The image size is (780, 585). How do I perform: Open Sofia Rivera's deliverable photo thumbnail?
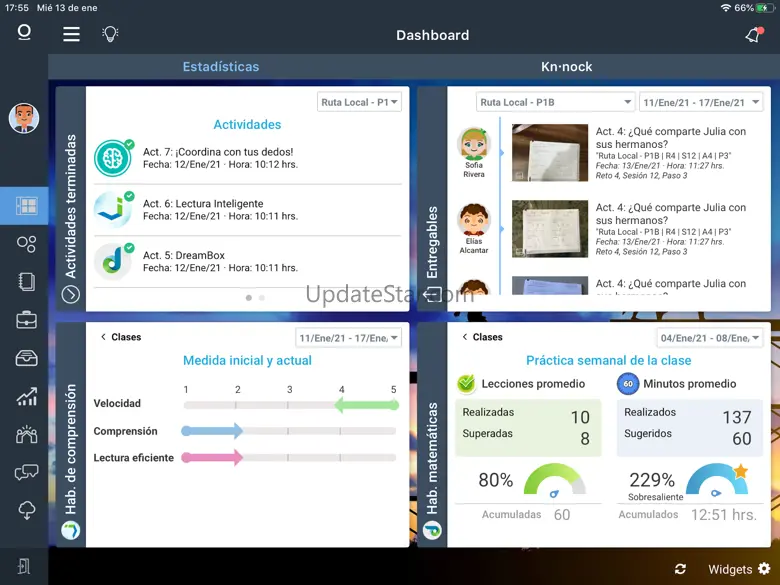(550, 153)
